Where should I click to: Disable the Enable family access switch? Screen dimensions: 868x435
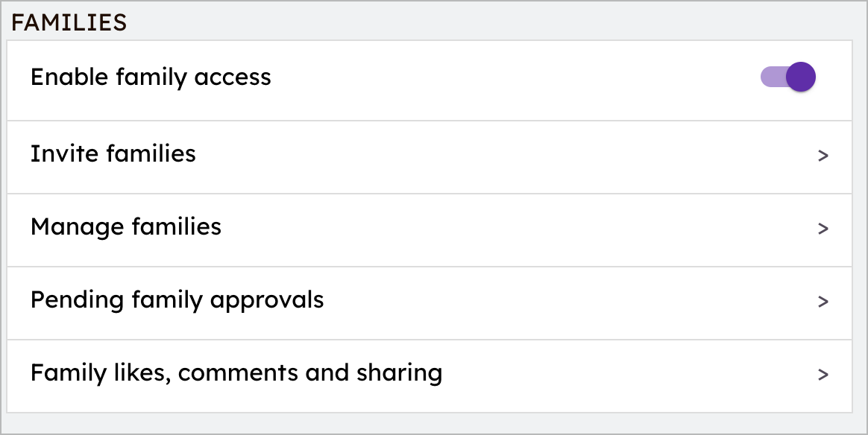[x=788, y=77]
